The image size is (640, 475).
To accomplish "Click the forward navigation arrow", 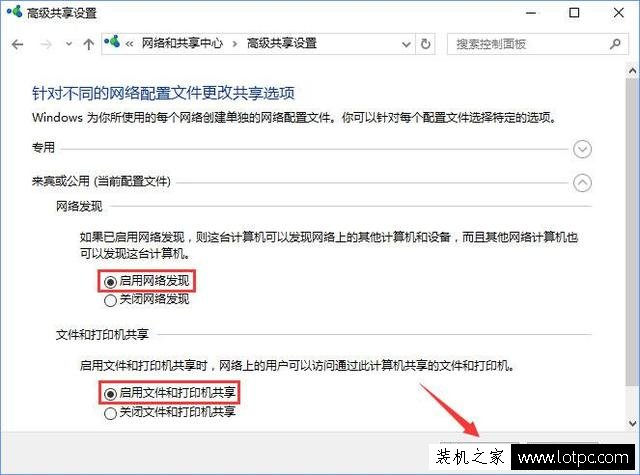I will click(46, 44).
